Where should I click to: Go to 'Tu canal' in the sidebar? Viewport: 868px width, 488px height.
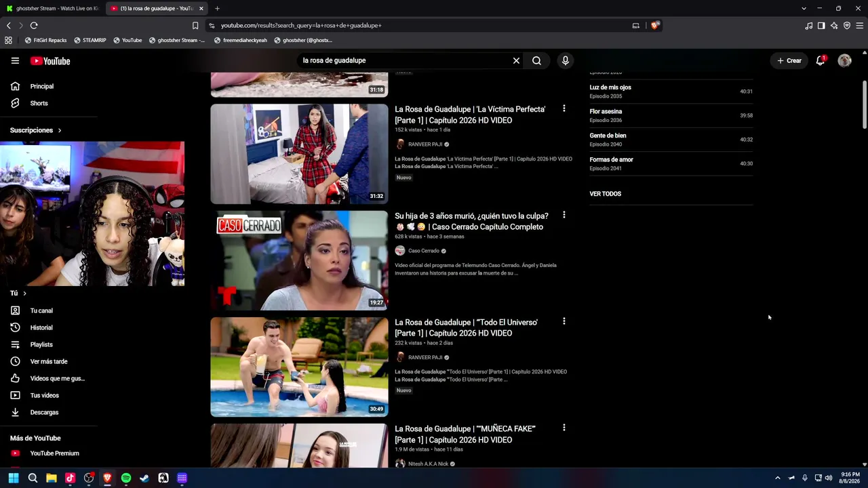[x=41, y=310]
